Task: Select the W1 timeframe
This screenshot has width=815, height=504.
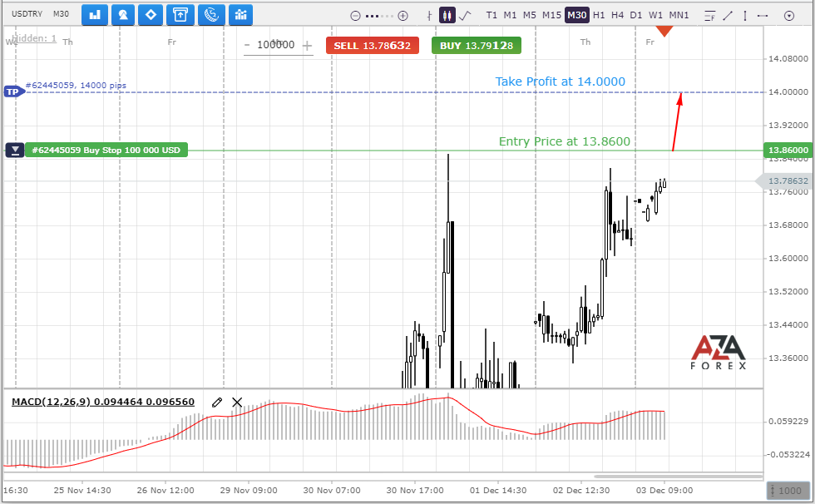Action: (656, 15)
